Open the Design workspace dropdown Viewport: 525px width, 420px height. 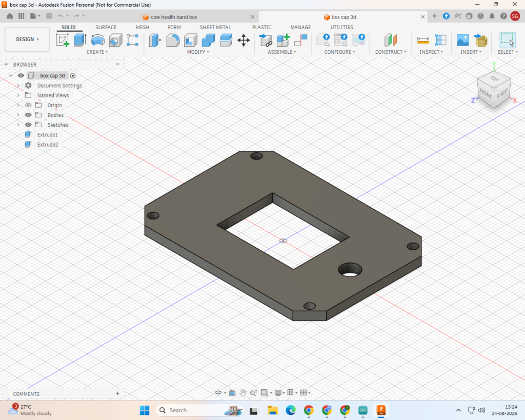[27, 39]
